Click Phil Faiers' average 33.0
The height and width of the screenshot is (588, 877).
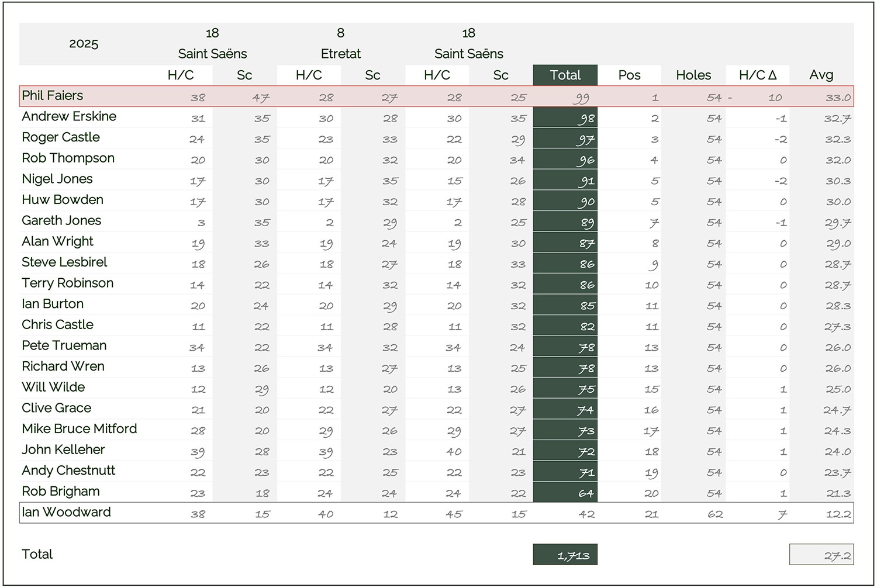[x=838, y=98]
